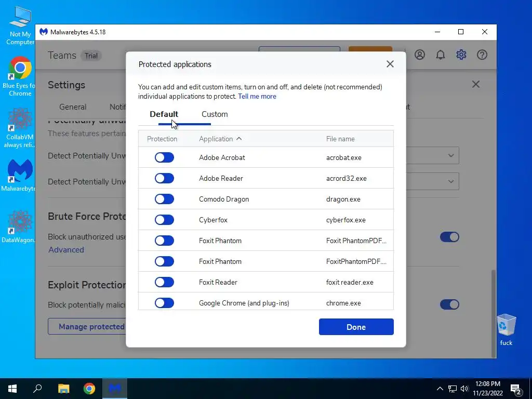Open the notifications bell icon
This screenshot has width=532, height=399.
[441, 55]
